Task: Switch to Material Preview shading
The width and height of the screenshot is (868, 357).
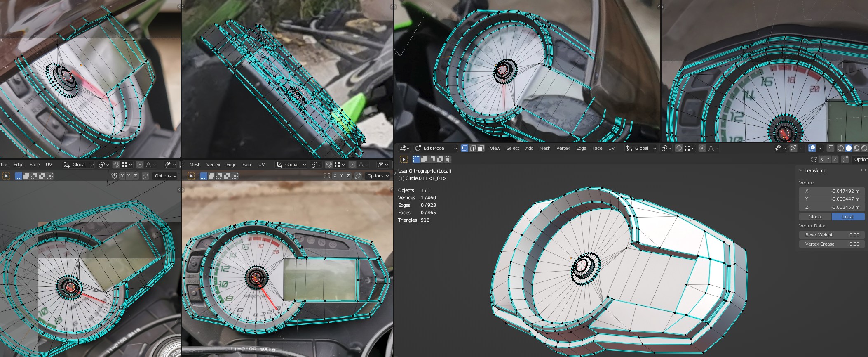Action: [856, 148]
